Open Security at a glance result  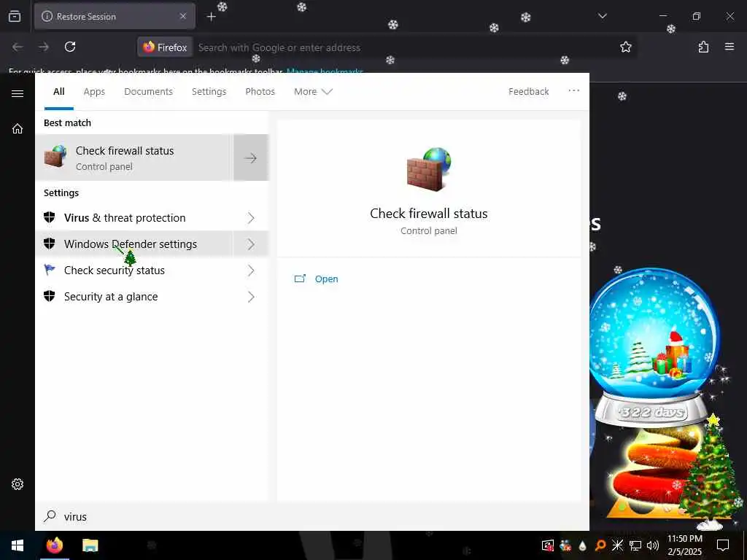(x=134, y=296)
